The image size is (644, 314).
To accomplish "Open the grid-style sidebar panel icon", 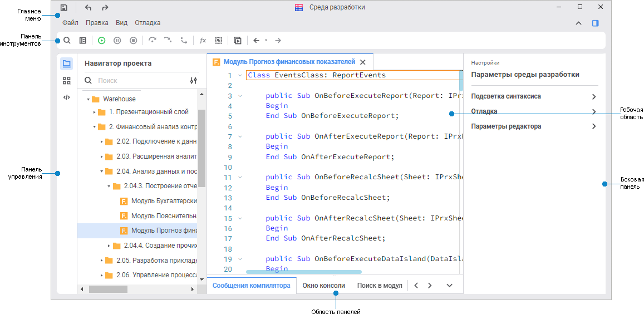I will point(67,81).
